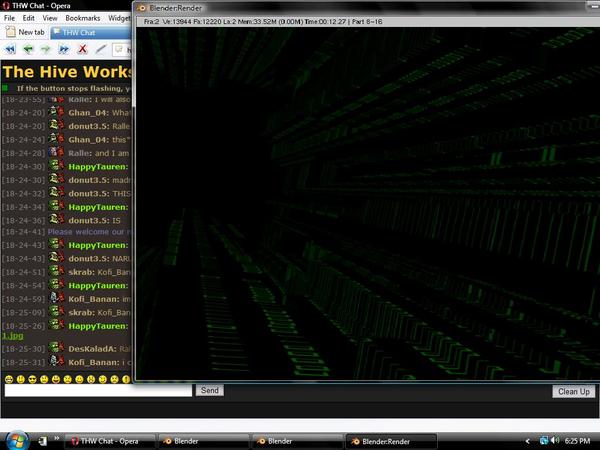Click username 'skrab' at 18-25-09

[x=82, y=313]
